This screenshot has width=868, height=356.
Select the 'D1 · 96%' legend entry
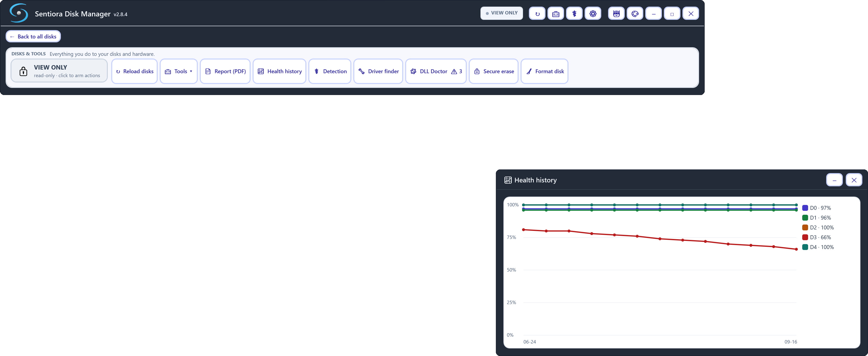pos(816,218)
